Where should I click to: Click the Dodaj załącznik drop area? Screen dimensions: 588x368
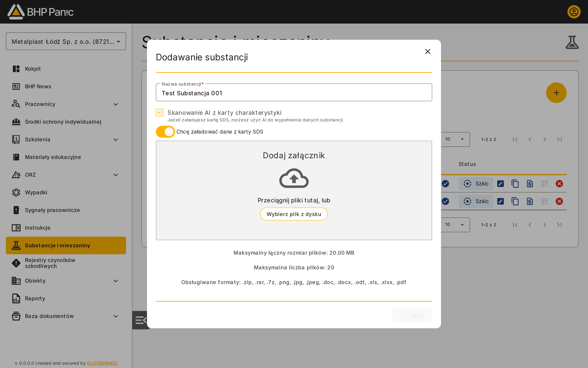294,190
